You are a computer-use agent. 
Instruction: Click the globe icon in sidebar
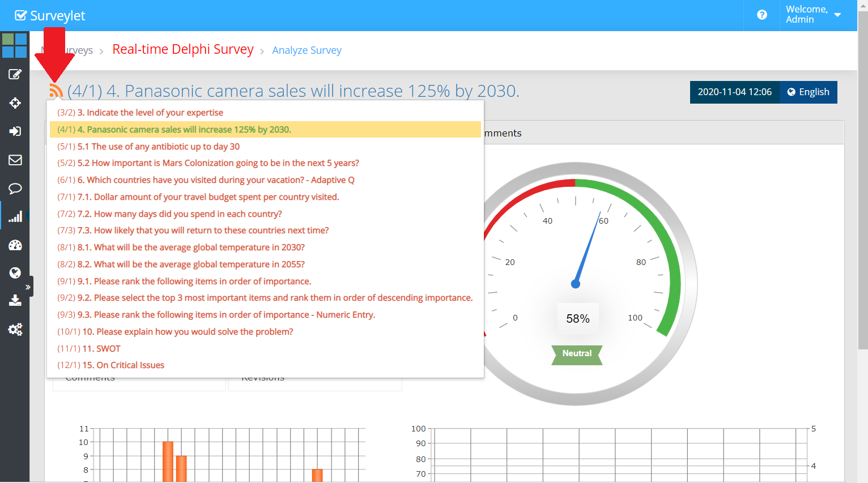15,273
